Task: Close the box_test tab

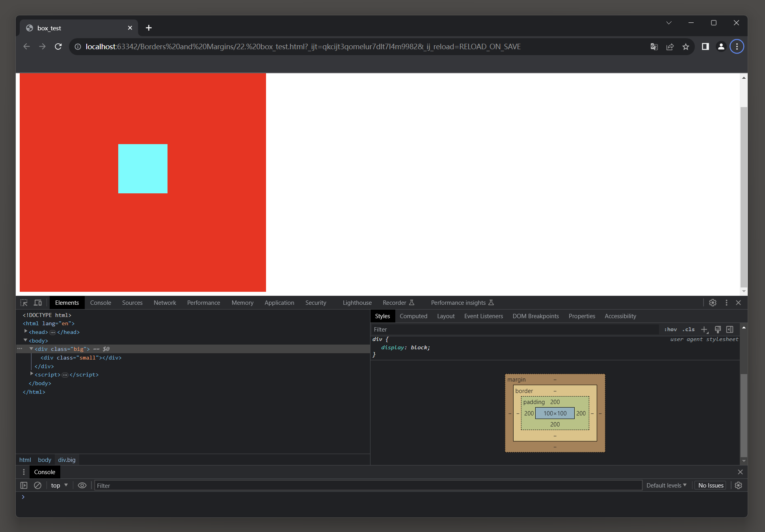Action: (130, 28)
